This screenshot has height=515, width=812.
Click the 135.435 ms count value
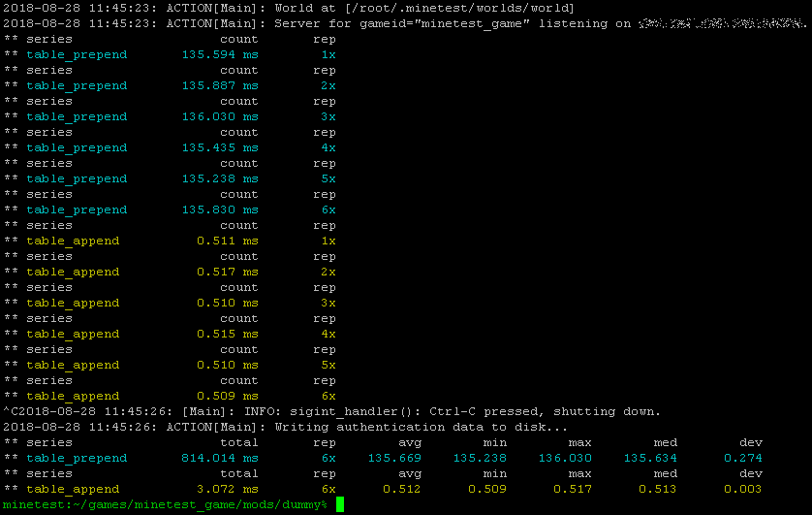pyautogui.click(x=219, y=147)
